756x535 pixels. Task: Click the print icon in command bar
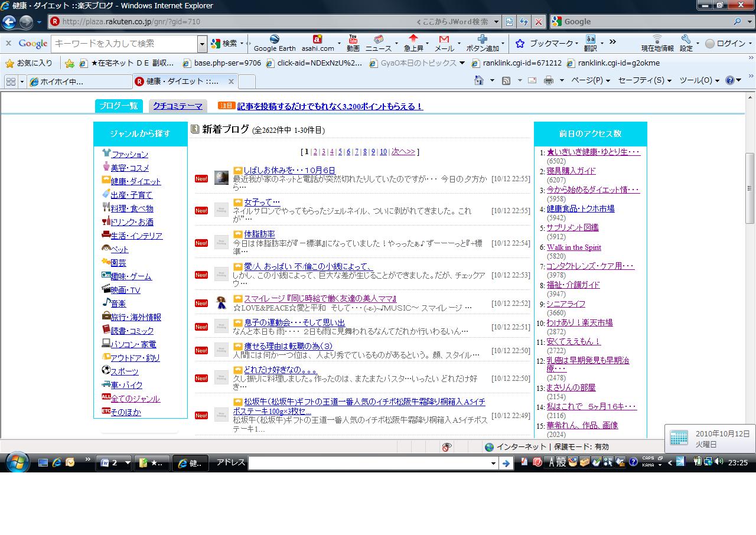[549, 81]
